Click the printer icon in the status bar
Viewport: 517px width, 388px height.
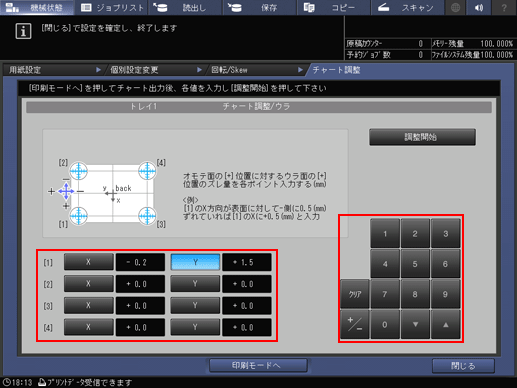[x=42, y=382]
